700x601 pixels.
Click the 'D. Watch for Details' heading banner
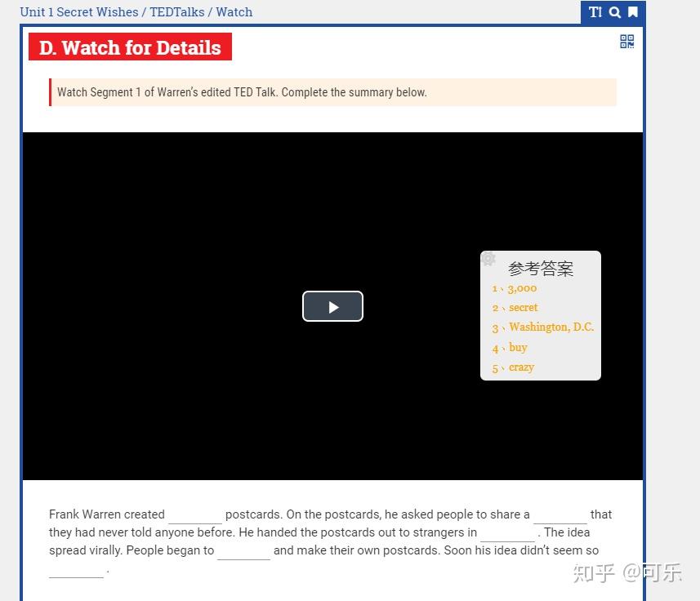click(130, 47)
